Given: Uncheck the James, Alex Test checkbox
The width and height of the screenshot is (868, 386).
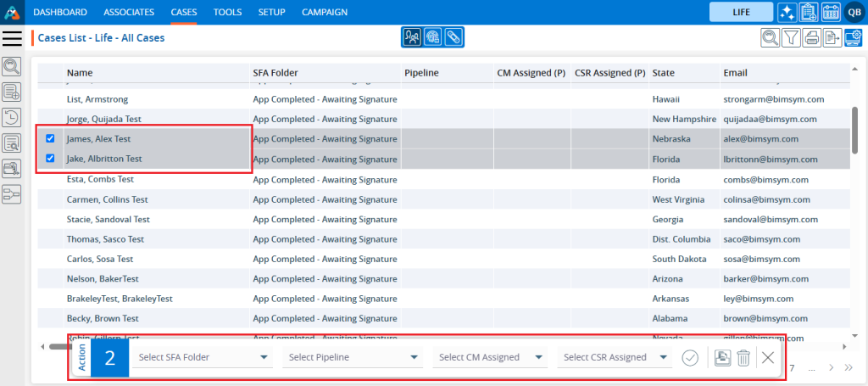Looking at the screenshot, I should 50,138.
